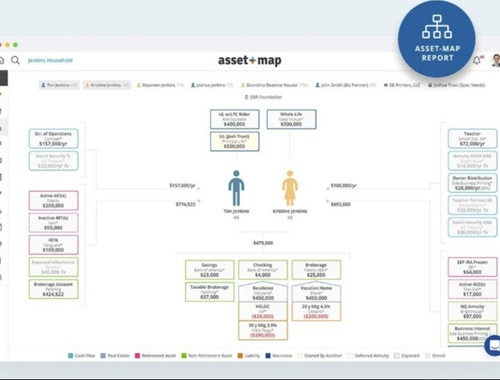500x380 pixels.
Task: Open the Whole Life $300,000 card
Action: (x=291, y=119)
